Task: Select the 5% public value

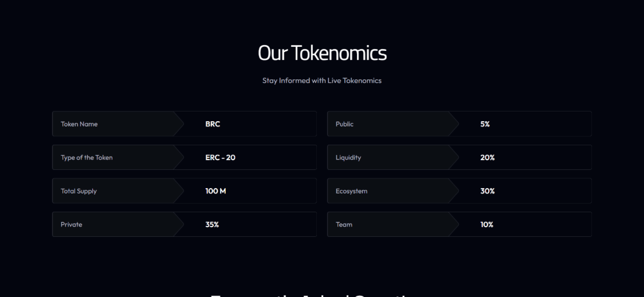Action: point(485,124)
